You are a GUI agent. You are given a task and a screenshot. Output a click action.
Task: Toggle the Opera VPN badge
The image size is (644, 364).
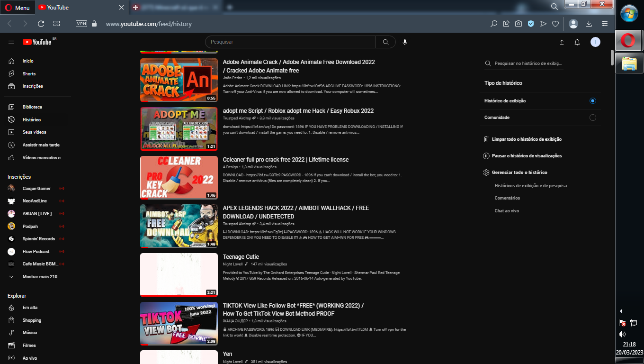(81, 24)
